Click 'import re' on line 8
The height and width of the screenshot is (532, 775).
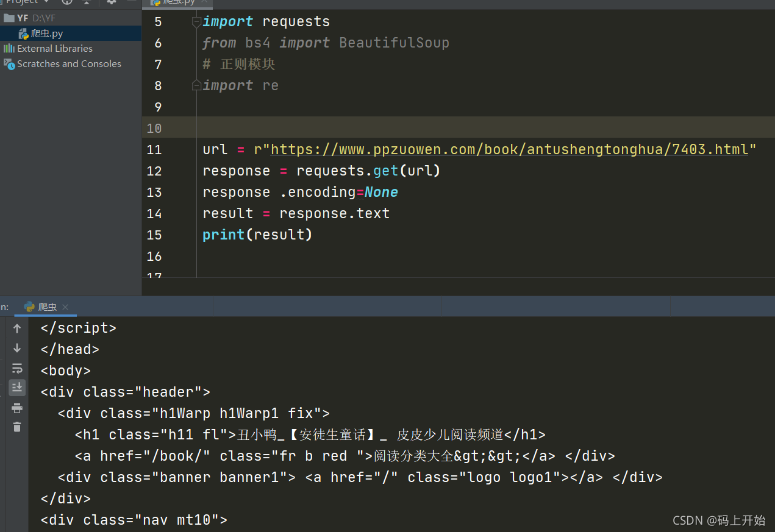240,85
